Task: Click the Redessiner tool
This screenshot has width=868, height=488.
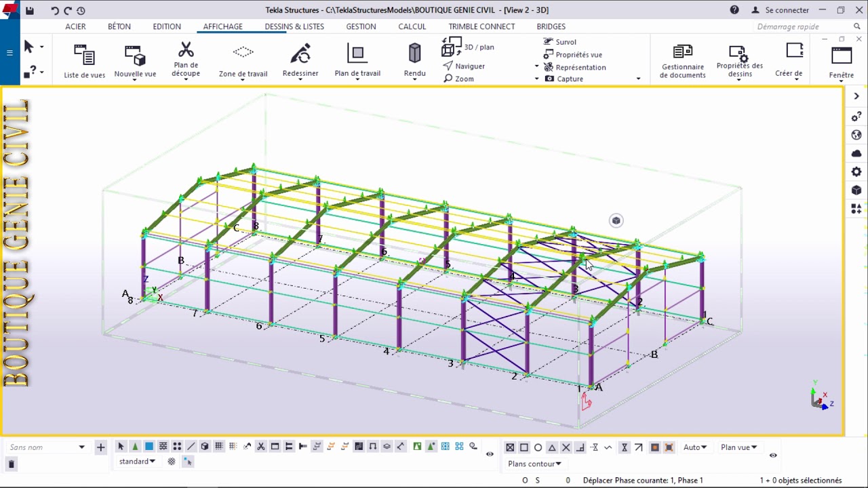Action: (x=300, y=61)
